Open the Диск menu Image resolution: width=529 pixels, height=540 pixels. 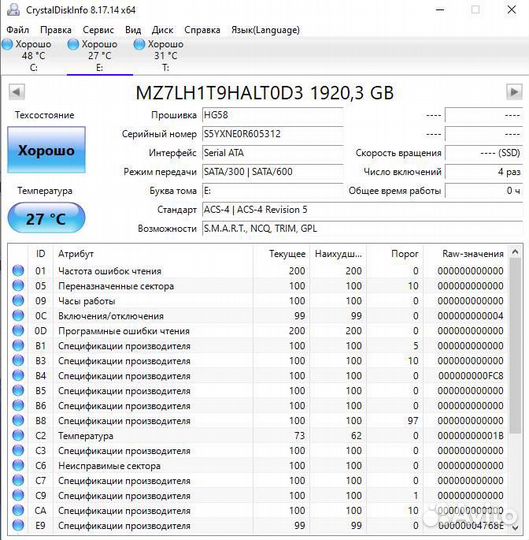tap(163, 30)
